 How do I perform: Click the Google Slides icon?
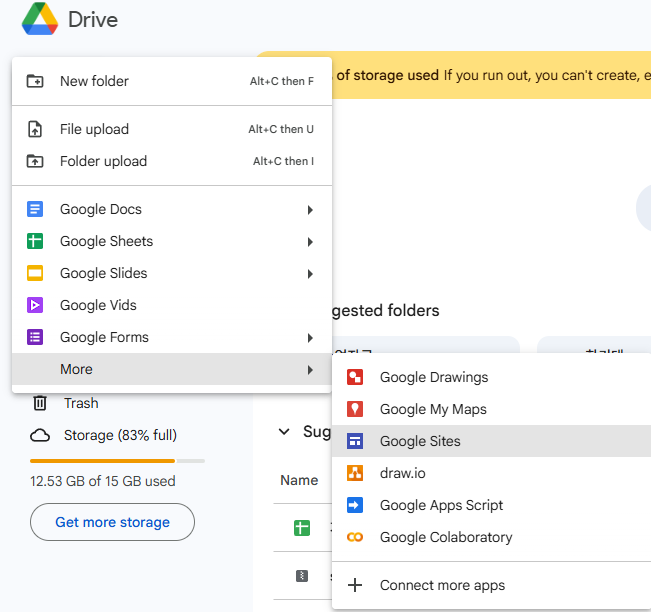pyautogui.click(x=35, y=273)
